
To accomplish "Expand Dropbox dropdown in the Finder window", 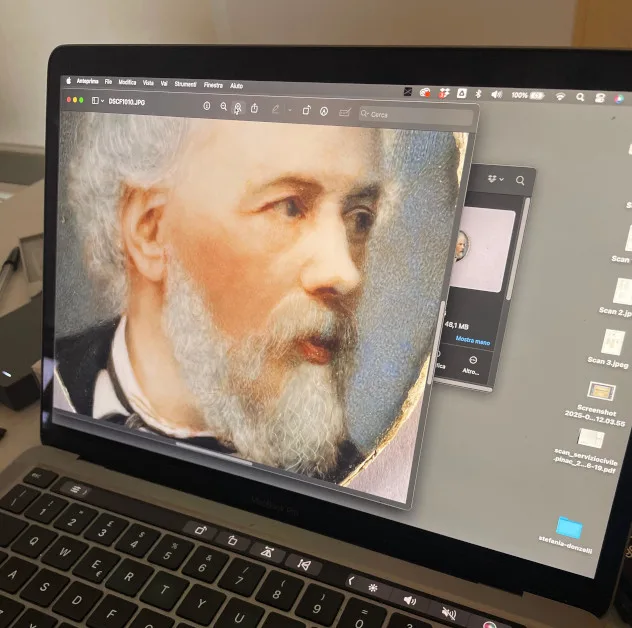I will (x=496, y=179).
